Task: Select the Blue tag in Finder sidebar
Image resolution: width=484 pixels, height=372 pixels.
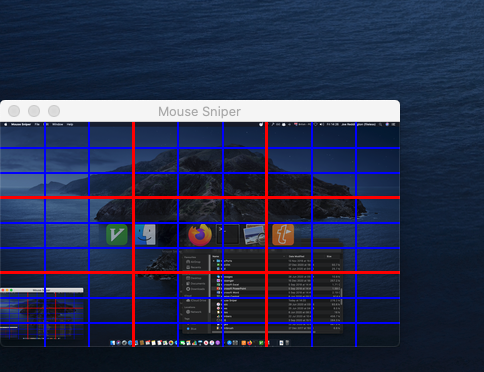Action: click(191, 329)
